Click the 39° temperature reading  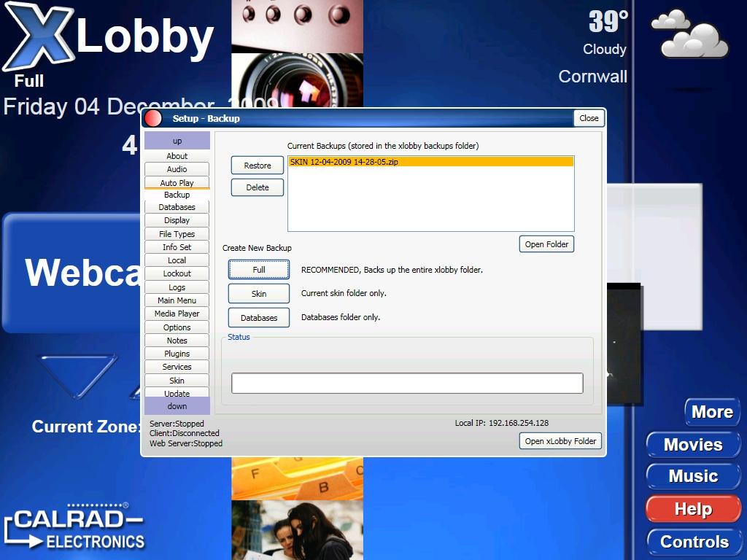coord(608,21)
